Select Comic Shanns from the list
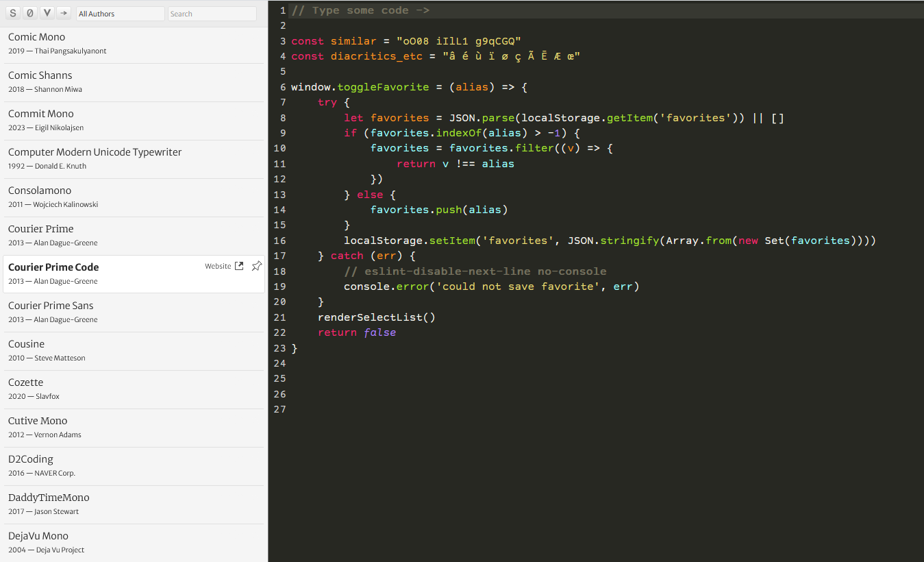 click(x=40, y=75)
